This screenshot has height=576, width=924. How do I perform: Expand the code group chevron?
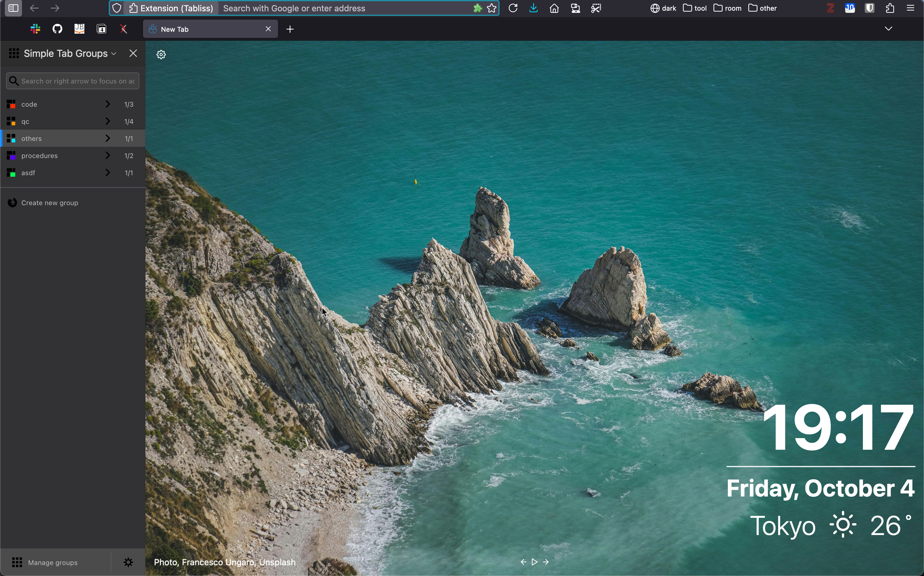coord(108,104)
